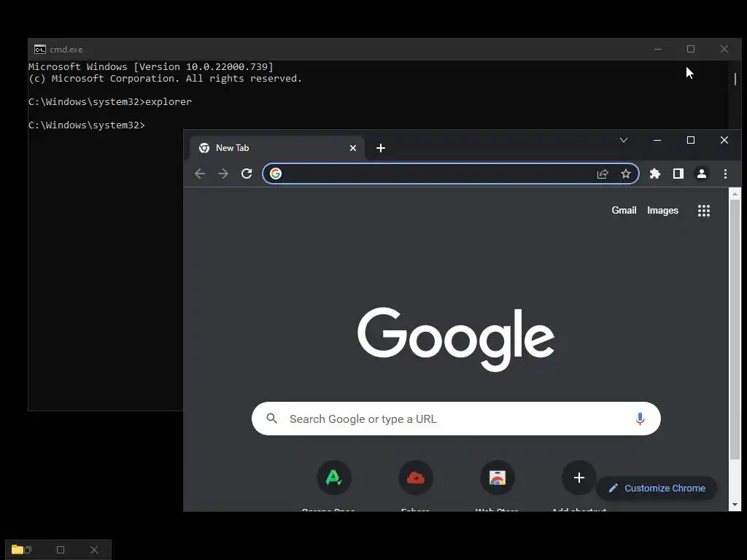Click magnifier icon in Google search box

point(272,419)
